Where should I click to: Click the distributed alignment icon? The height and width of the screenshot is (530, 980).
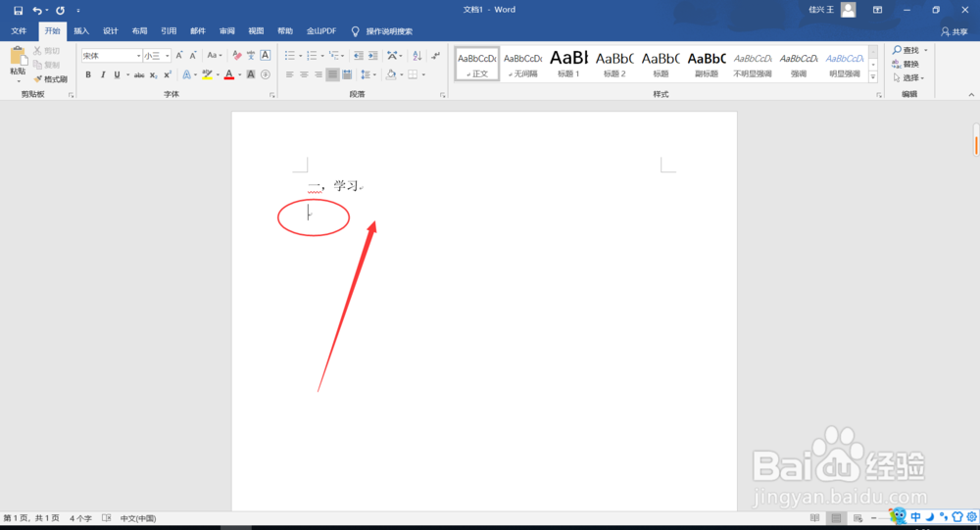[x=348, y=75]
